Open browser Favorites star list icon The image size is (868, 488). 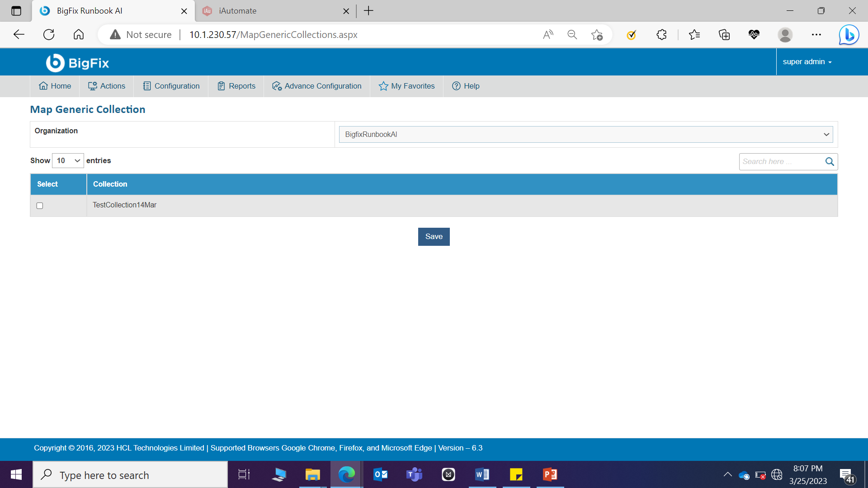point(694,35)
